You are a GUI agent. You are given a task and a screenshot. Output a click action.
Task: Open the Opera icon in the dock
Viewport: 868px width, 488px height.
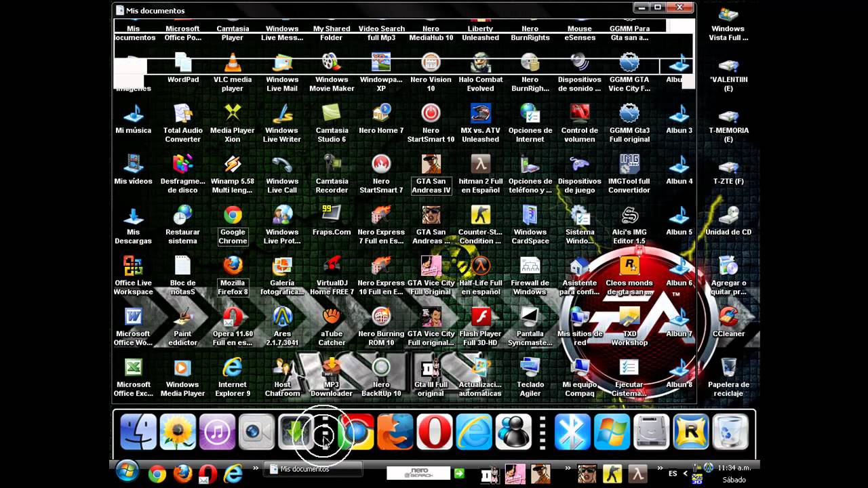435,432
